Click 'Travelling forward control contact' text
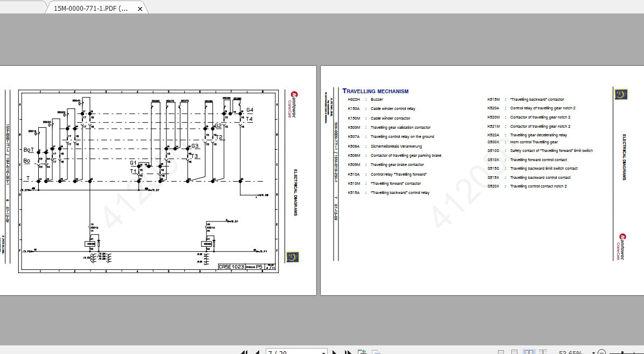The image size is (644, 354). pos(538,159)
